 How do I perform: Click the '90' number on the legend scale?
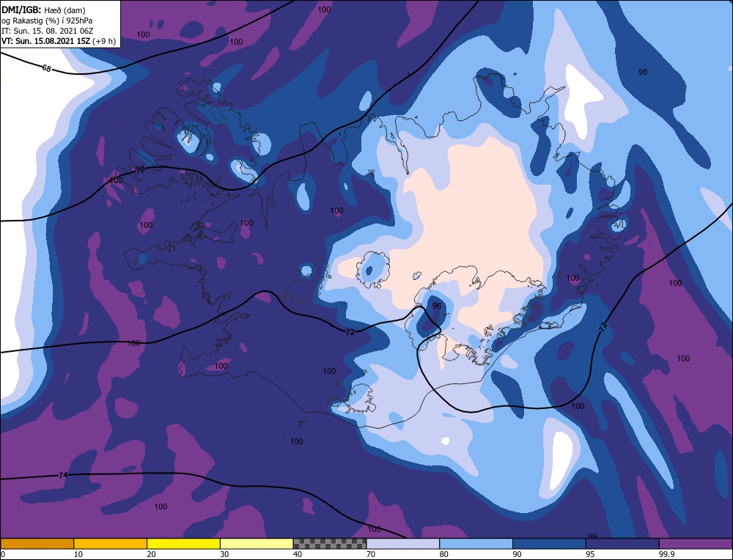[x=517, y=554]
